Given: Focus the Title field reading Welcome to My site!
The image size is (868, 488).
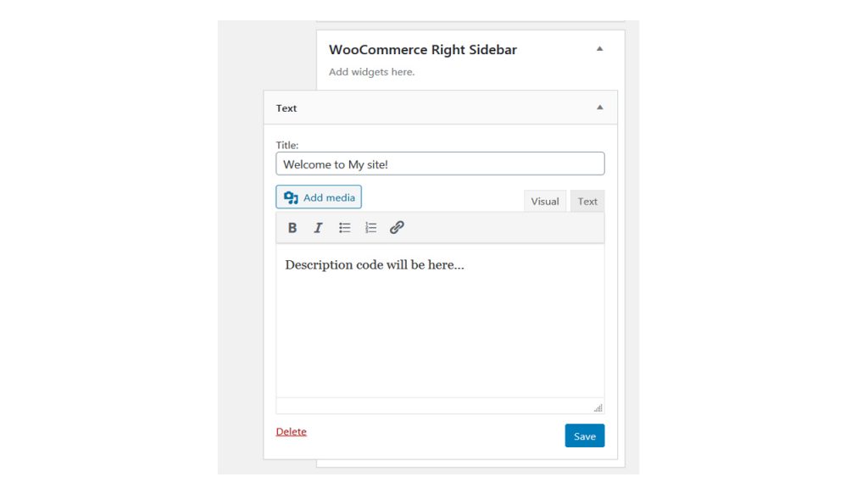Looking at the screenshot, I should click(440, 164).
